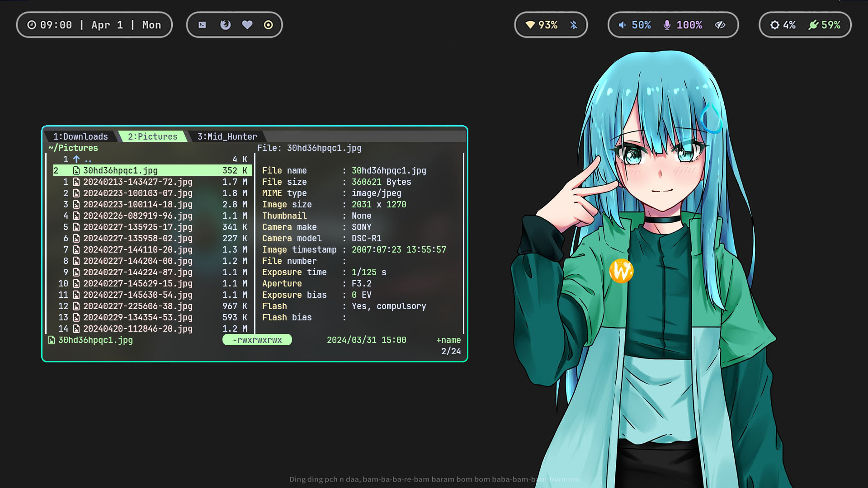
Task: Open the terminal launcher icon in top bar
Action: [202, 25]
